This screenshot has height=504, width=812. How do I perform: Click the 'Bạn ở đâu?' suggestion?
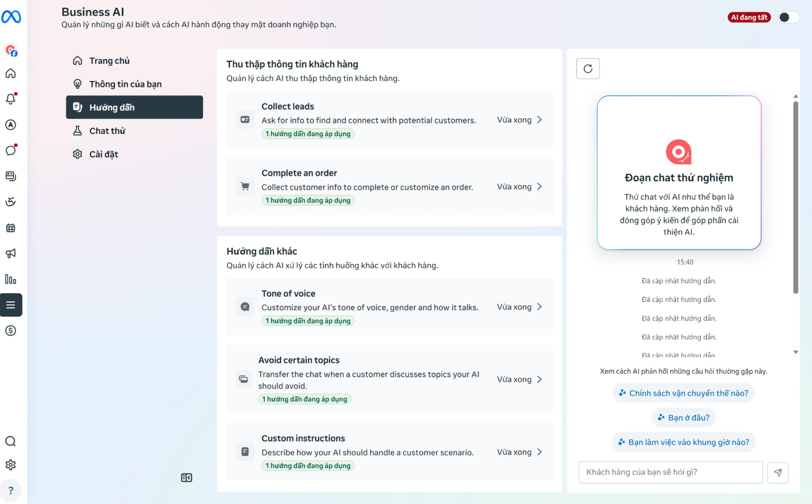(683, 418)
